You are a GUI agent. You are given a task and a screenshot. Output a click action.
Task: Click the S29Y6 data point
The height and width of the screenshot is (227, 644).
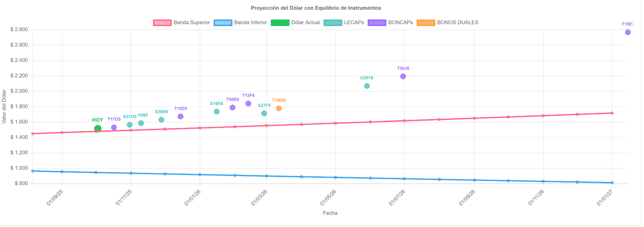367,86
